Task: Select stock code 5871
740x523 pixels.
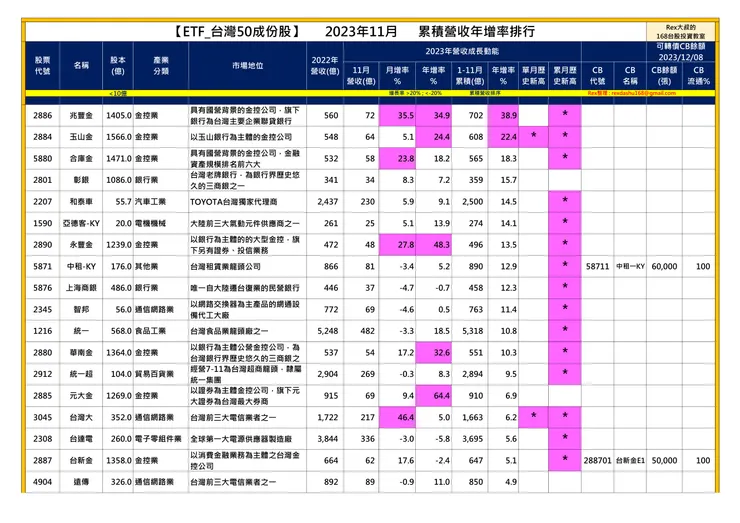Action: [42, 266]
